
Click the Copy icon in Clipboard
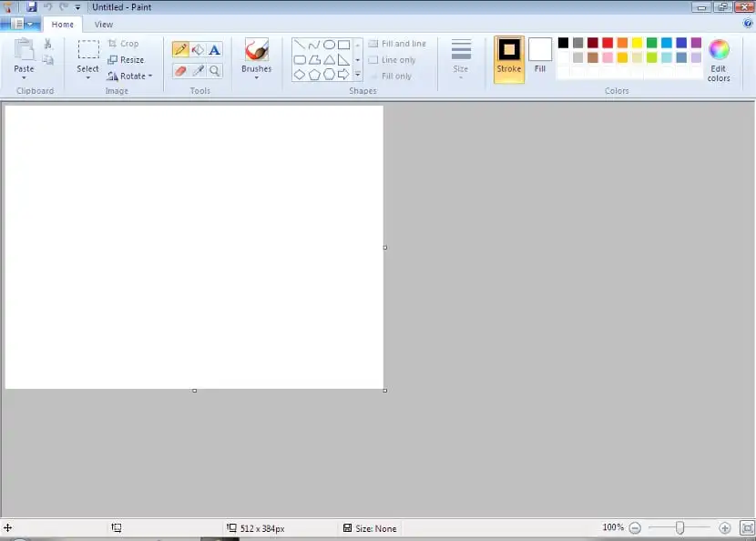(47, 60)
